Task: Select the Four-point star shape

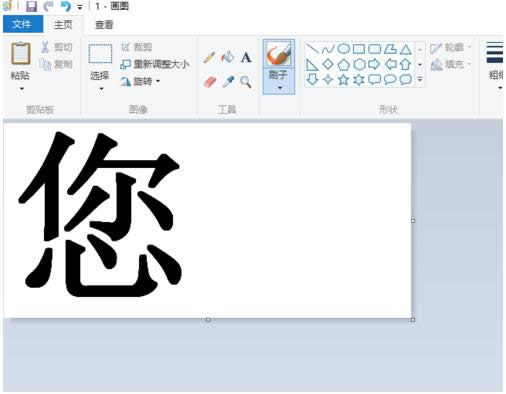Action: tap(328, 80)
